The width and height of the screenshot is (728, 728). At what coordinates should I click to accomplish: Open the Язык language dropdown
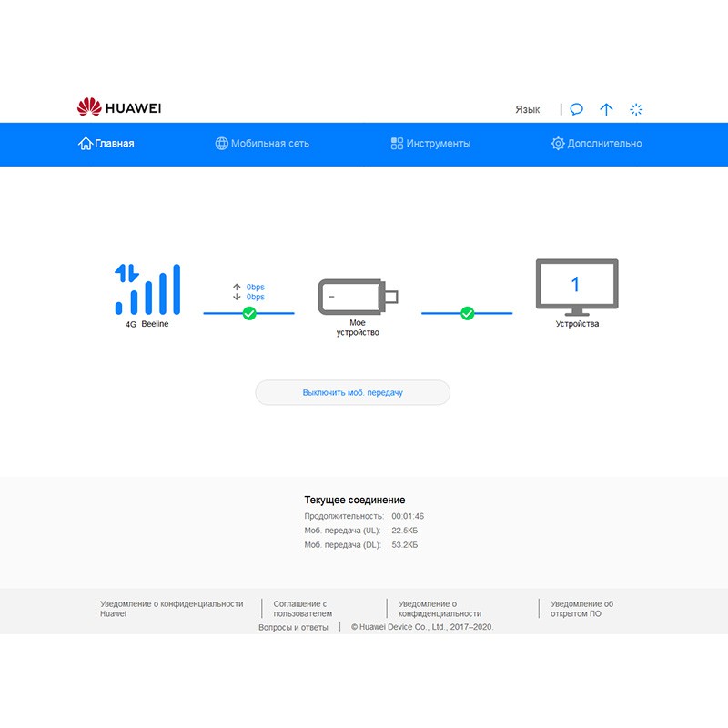[528, 109]
